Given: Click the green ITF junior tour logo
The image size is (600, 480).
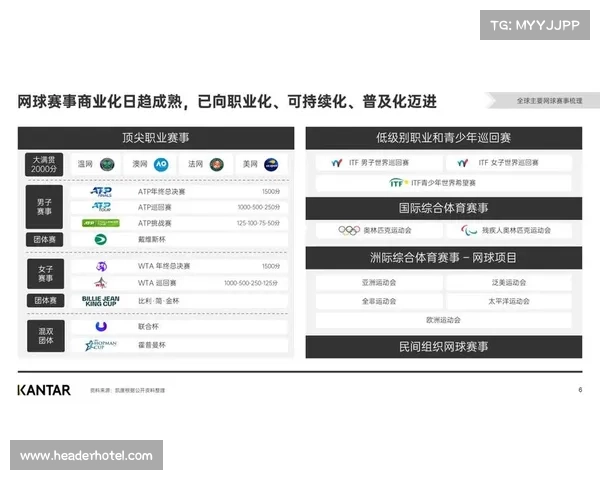Looking at the screenshot, I should point(398,183).
